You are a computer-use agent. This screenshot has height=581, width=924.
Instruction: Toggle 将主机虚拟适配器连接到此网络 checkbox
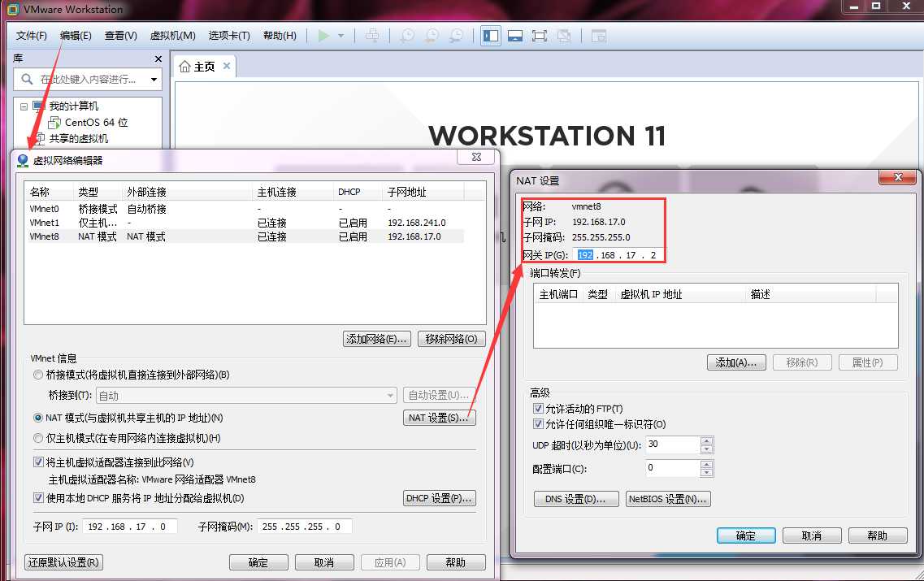pyautogui.click(x=39, y=462)
